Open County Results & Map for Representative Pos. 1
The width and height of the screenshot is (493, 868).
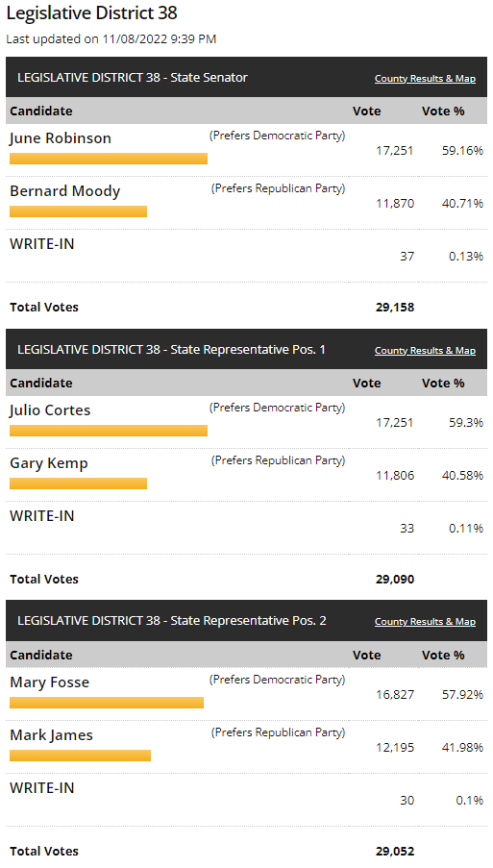425,350
